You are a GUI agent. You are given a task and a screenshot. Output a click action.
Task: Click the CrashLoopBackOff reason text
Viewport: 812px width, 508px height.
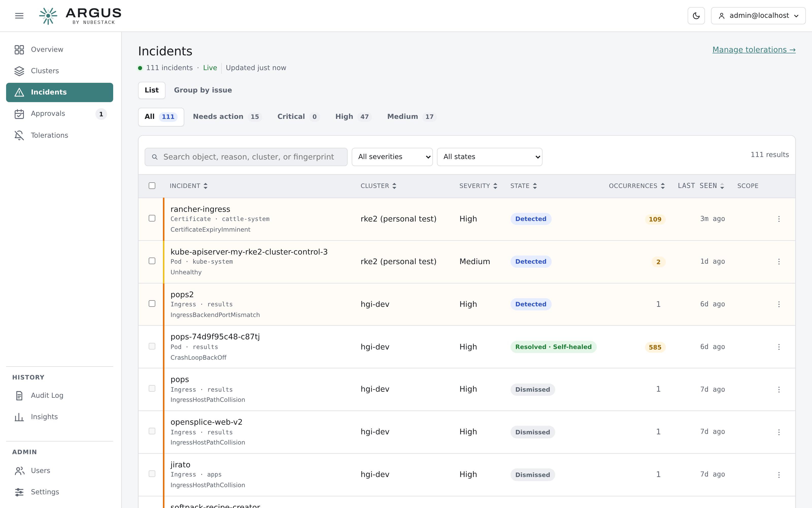198,357
